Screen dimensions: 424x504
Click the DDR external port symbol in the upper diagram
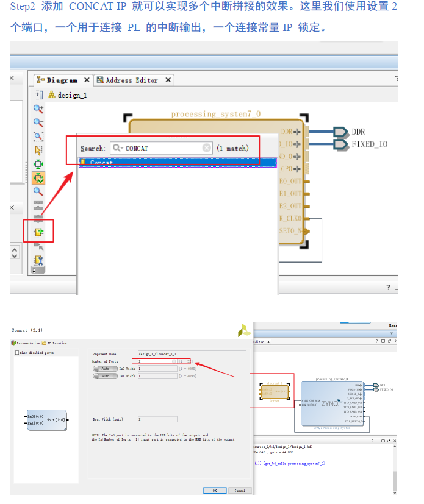pyautogui.click(x=340, y=132)
